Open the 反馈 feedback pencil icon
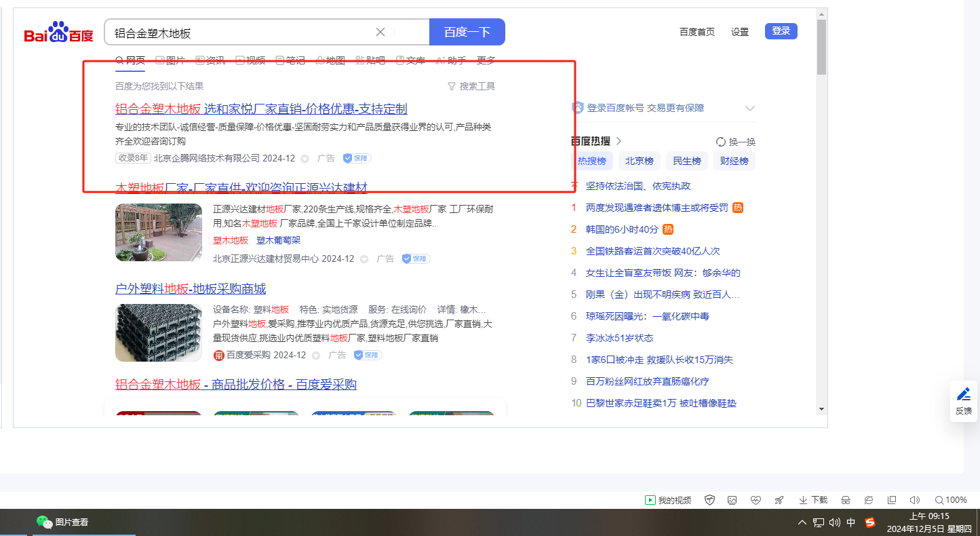This screenshot has width=980, height=536. tap(963, 395)
